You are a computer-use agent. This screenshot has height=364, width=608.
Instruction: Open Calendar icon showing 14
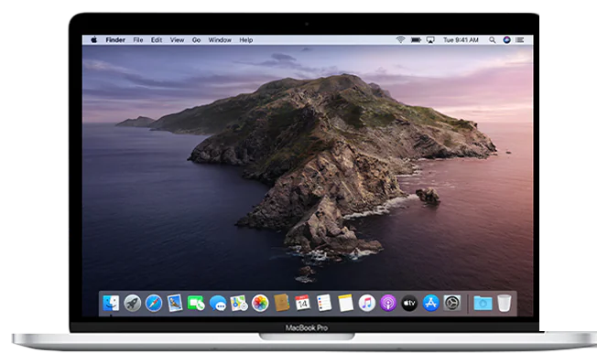pos(303,304)
